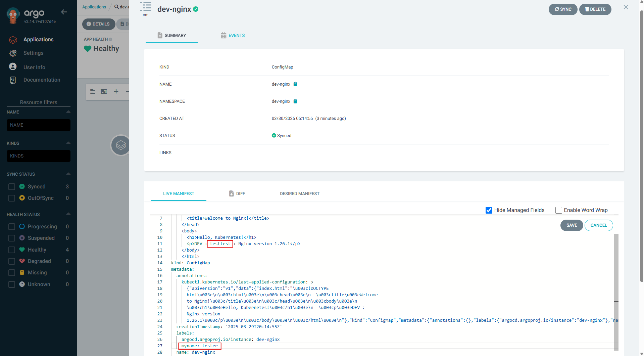
Task: Open Settings gear icon in sidebar
Action: tap(13, 53)
